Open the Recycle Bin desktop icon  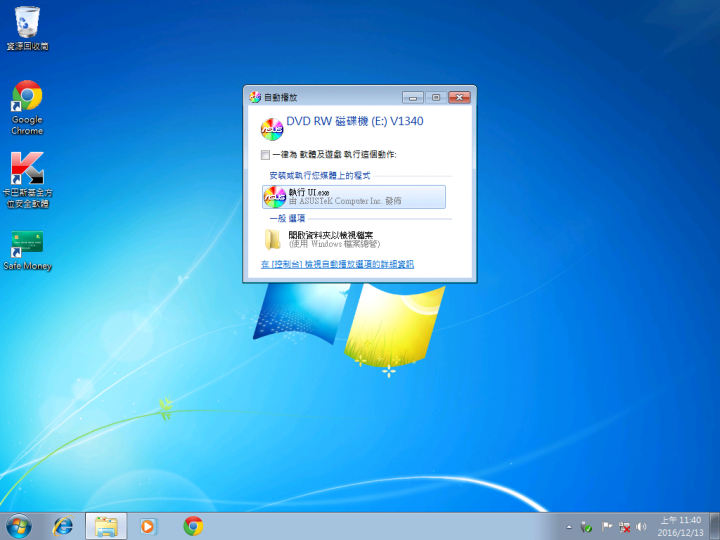pyautogui.click(x=27, y=28)
